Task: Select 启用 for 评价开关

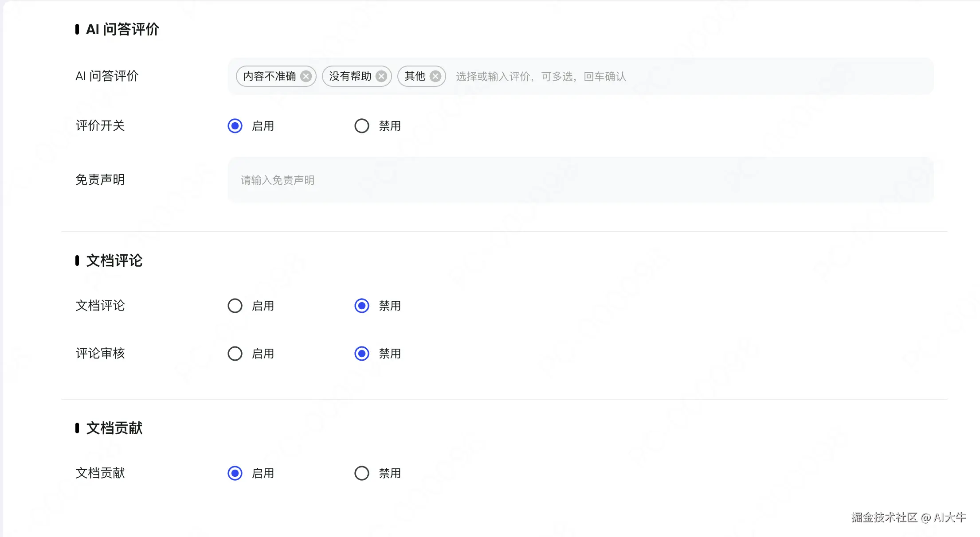Action: [x=235, y=126]
